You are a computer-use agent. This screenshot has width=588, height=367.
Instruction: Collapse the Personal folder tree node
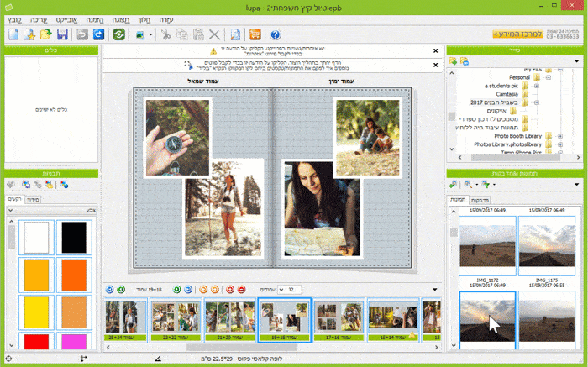point(548,77)
